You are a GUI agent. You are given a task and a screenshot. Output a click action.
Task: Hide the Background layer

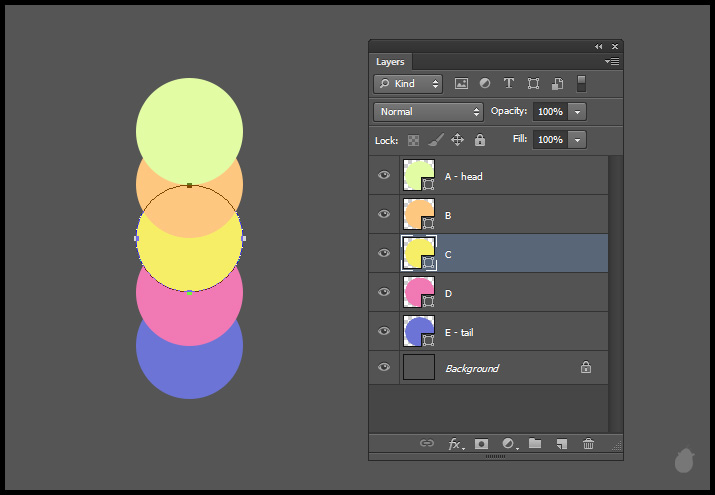(x=384, y=368)
